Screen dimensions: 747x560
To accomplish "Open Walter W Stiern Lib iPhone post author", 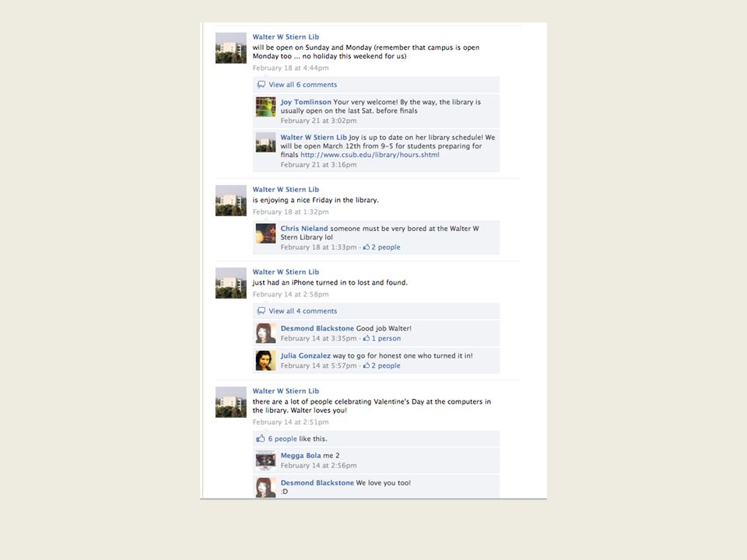I will (x=286, y=272).
